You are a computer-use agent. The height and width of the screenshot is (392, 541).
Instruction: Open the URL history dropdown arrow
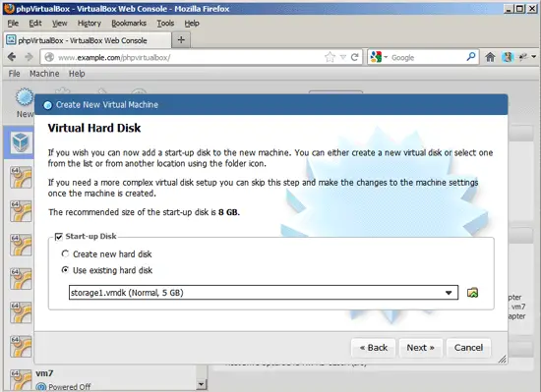click(343, 57)
